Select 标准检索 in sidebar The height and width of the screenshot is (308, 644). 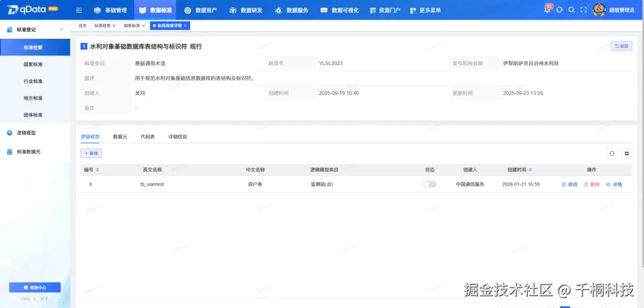coord(35,47)
